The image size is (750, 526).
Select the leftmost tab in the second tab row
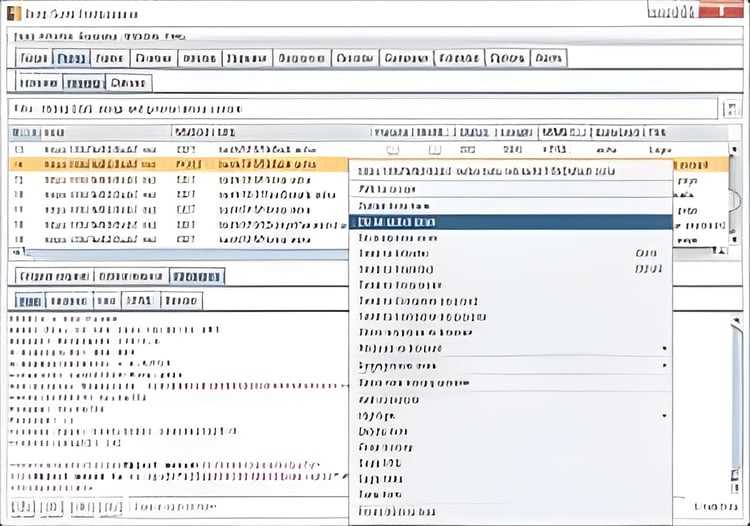[x=39, y=83]
